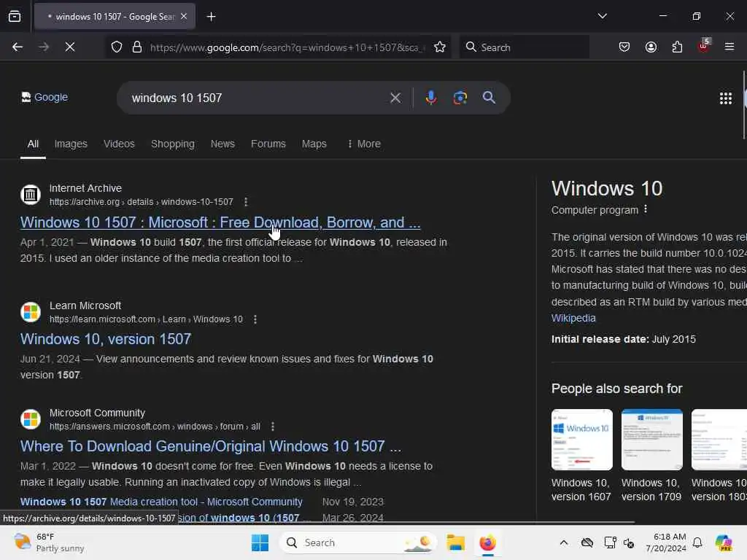The image size is (747, 560).
Task: Go back to the previous page
Action: point(18,47)
